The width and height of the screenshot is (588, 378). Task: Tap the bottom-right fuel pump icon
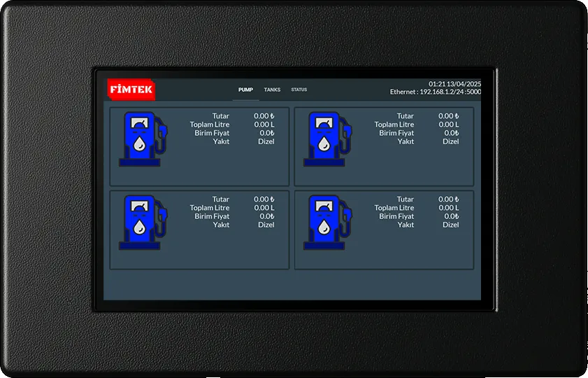[x=327, y=222]
